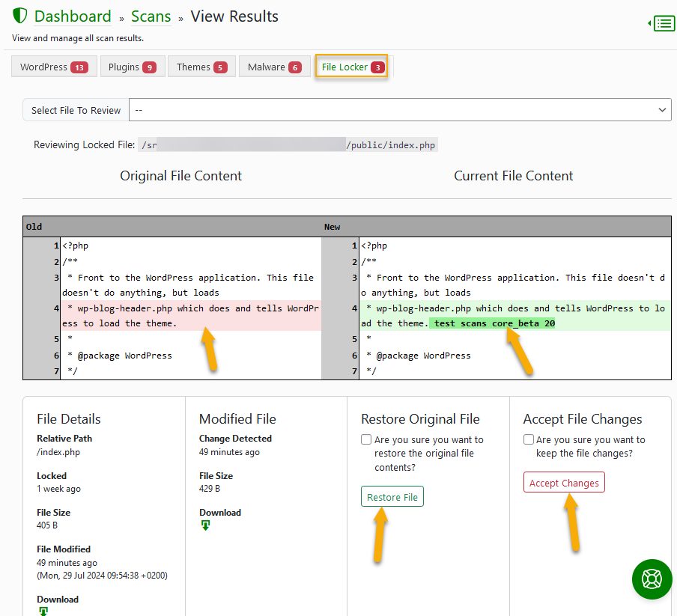Select the File Locker tab

(351, 67)
